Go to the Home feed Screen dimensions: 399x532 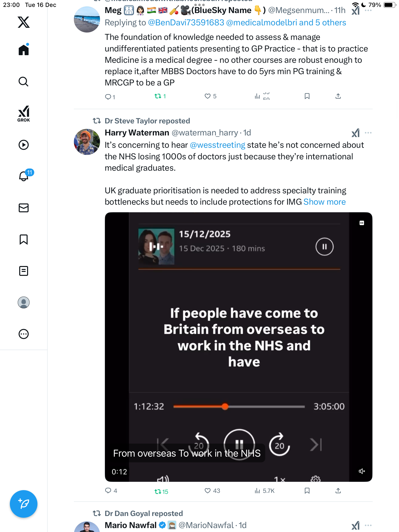click(x=24, y=50)
